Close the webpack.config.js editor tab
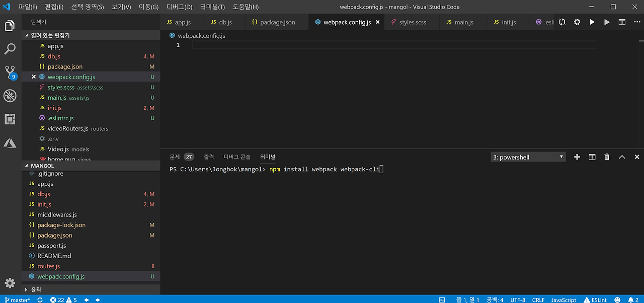The width and height of the screenshot is (644, 303). (378, 22)
